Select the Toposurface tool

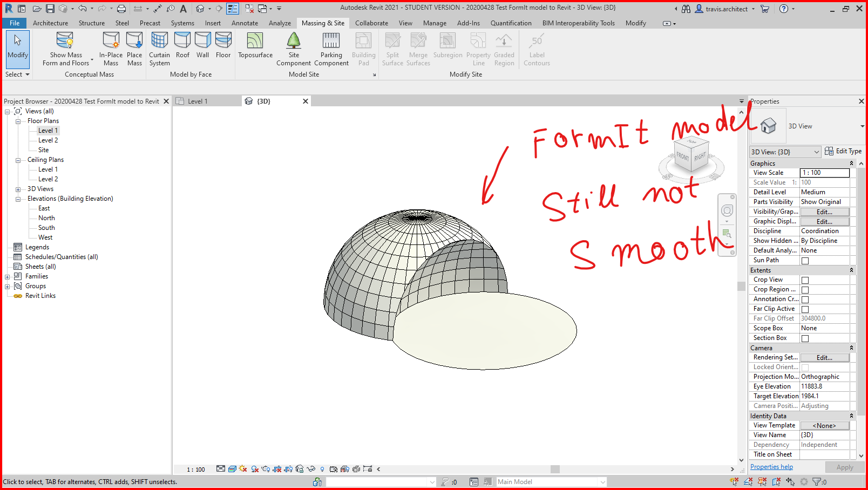(254, 49)
